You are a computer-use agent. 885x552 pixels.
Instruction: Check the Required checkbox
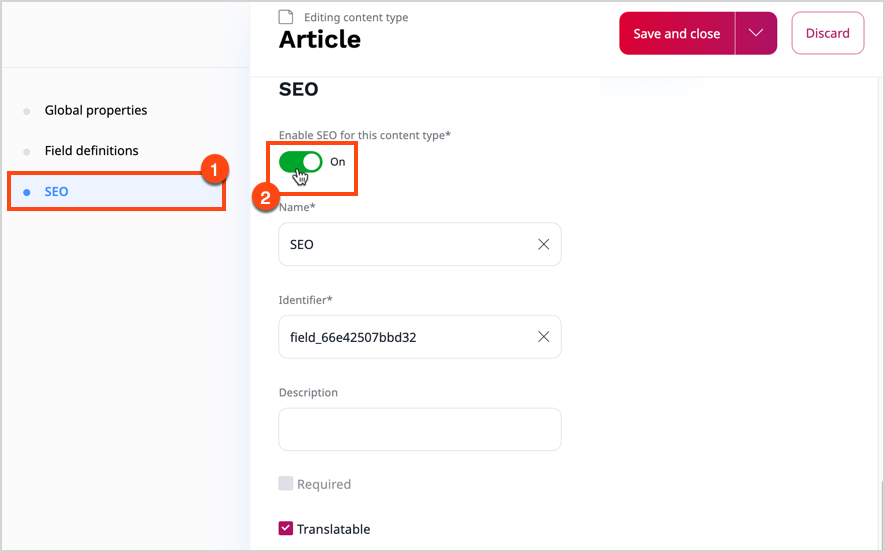286,484
